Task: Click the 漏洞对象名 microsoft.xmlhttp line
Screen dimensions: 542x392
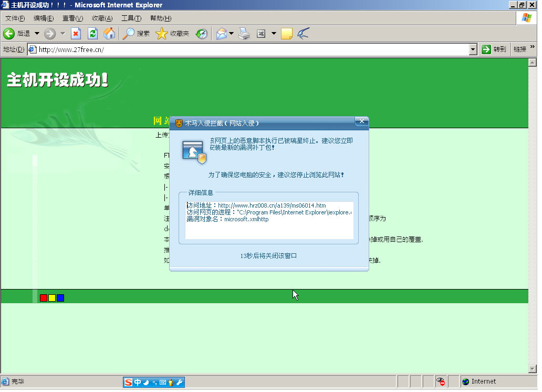Action: (228, 219)
